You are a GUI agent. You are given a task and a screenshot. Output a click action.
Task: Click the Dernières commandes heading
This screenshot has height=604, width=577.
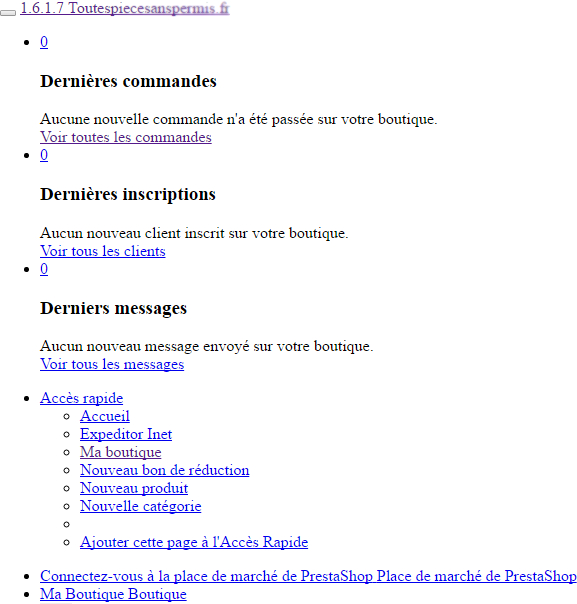click(x=128, y=81)
